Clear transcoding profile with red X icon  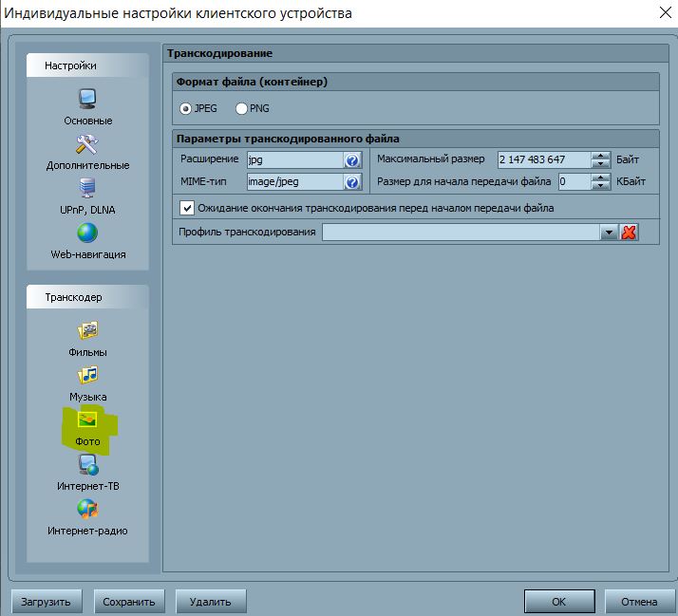pyautogui.click(x=629, y=233)
